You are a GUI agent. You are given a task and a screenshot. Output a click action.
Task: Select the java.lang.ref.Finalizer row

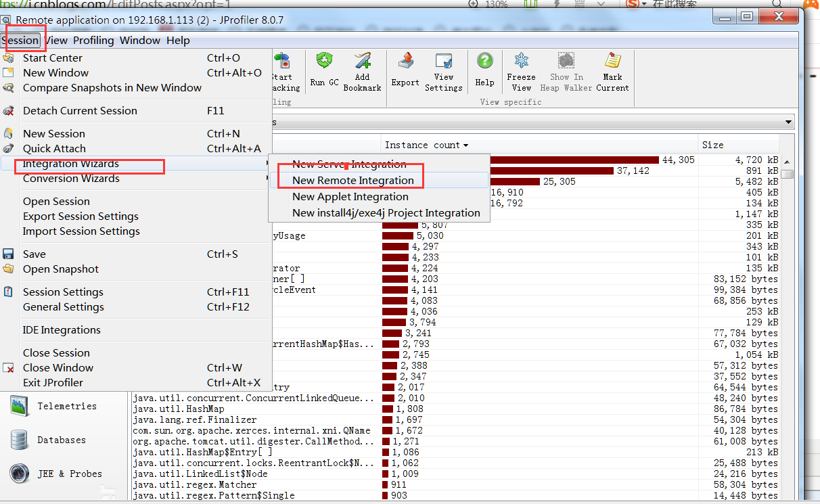455,419
